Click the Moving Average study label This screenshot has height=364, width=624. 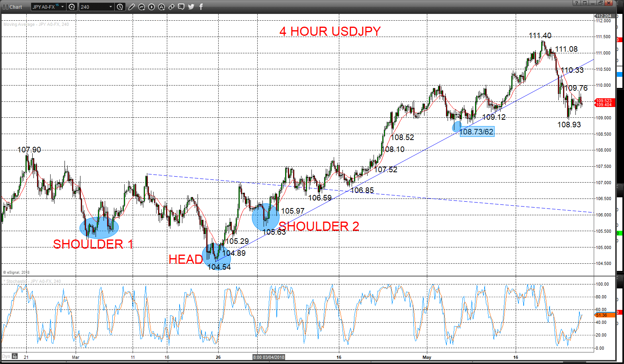(x=36, y=24)
